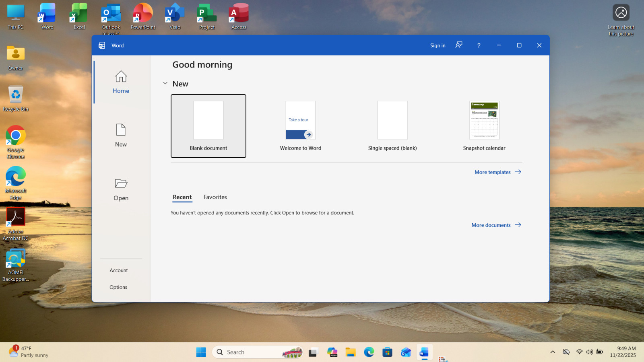The height and width of the screenshot is (362, 644).
Task: Select the New document sidebar icon
Action: pyautogui.click(x=121, y=130)
